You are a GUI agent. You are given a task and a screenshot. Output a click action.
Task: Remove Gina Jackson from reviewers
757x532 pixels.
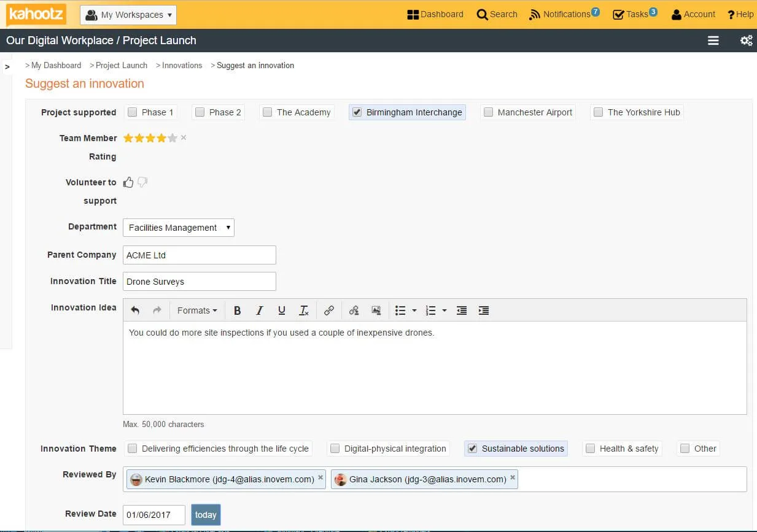pos(513,477)
